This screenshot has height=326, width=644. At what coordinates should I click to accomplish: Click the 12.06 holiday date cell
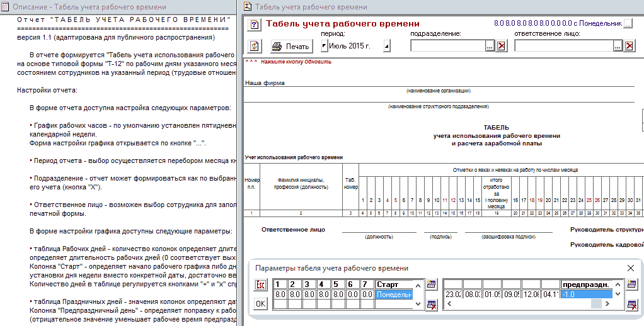pyautogui.click(x=531, y=294)
